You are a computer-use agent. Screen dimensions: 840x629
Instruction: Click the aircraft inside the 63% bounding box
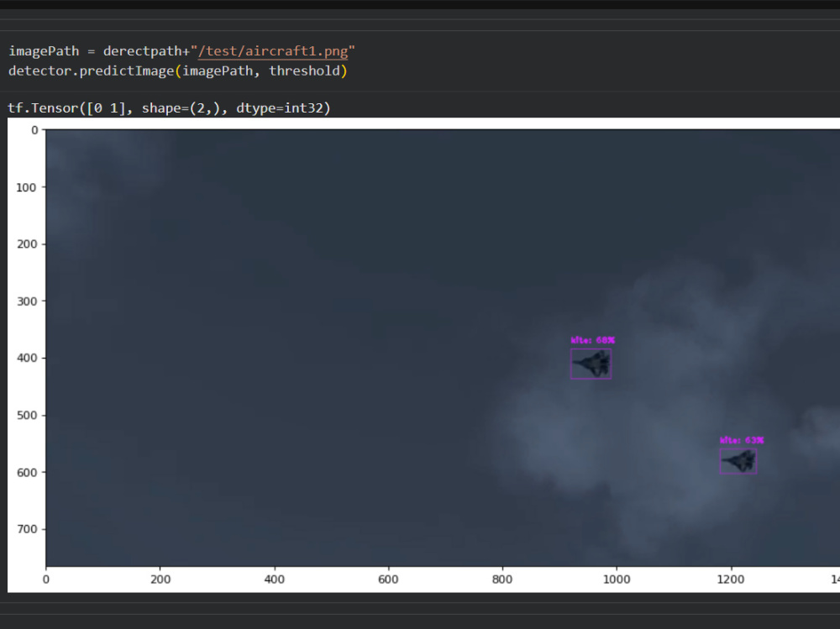(738, 461)
